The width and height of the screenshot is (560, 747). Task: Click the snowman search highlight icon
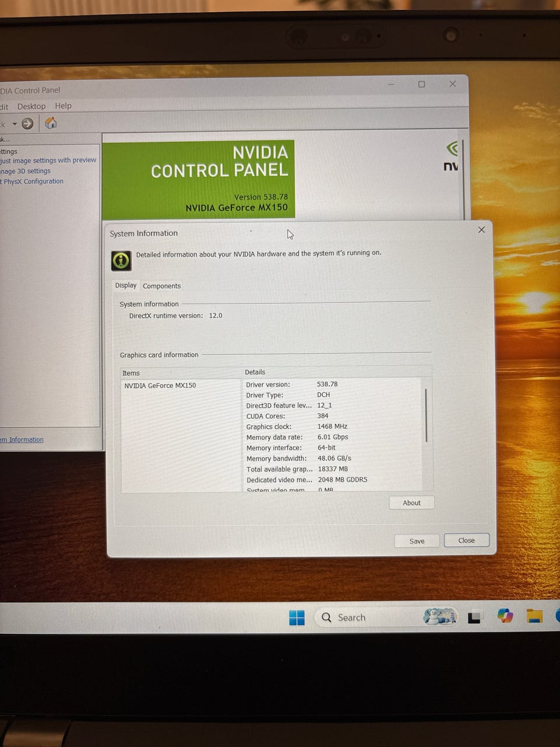pyautogui.click(x=439, y=616)
